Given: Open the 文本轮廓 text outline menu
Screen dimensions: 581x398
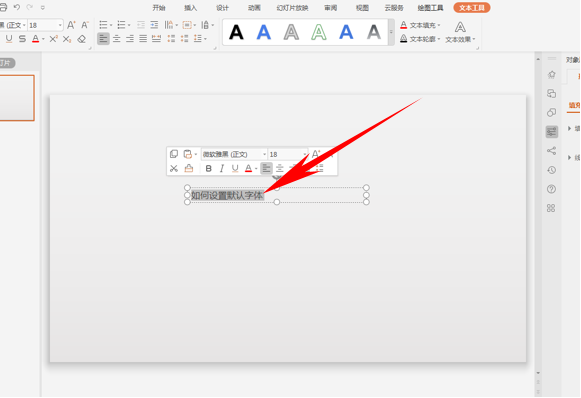Looking at the screenshot, I should coord(420,39).
